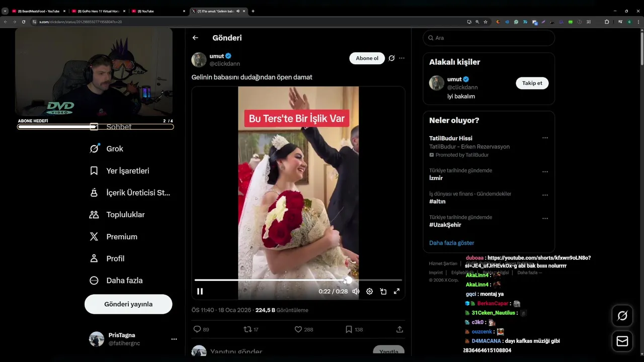Open options for #UzakŞehir trend
This screenshot has width=644, height=362.
coord(545,218)
